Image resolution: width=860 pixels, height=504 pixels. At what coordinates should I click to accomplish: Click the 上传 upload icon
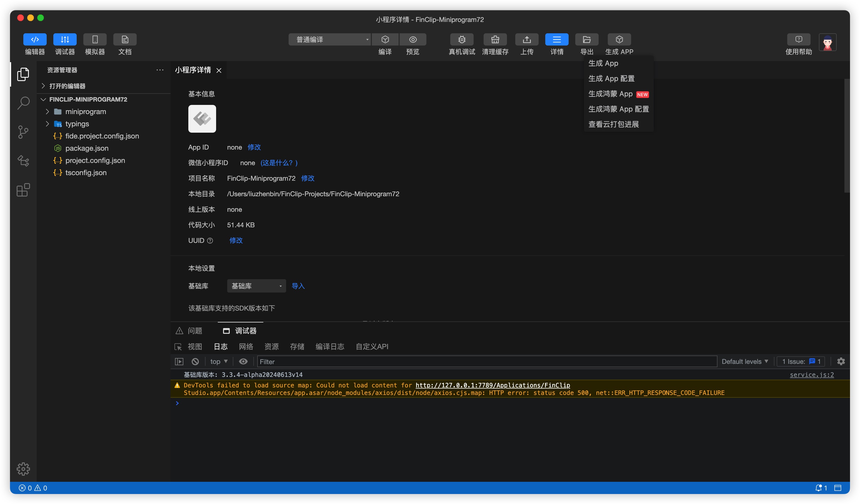[527, 40]
